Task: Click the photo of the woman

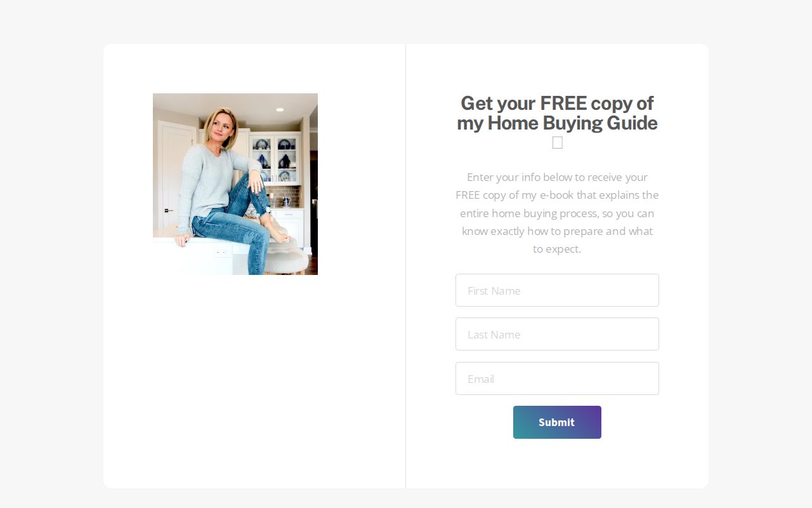Action: coord(235,184)
